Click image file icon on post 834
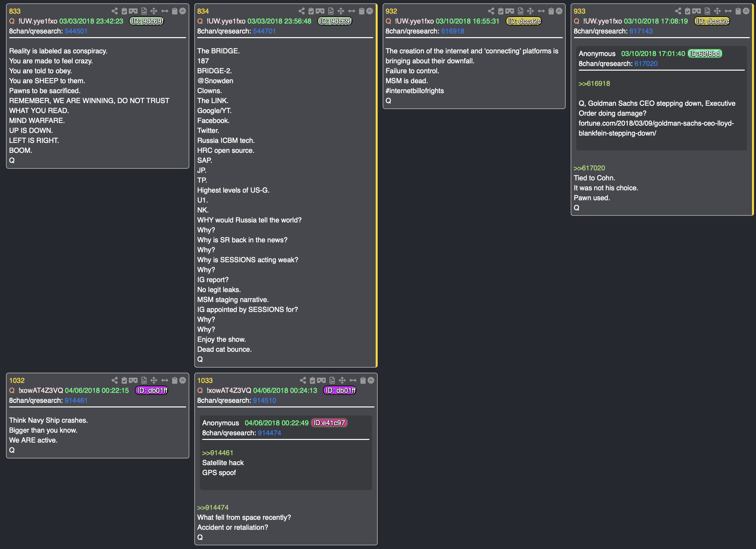 (331, 11)
